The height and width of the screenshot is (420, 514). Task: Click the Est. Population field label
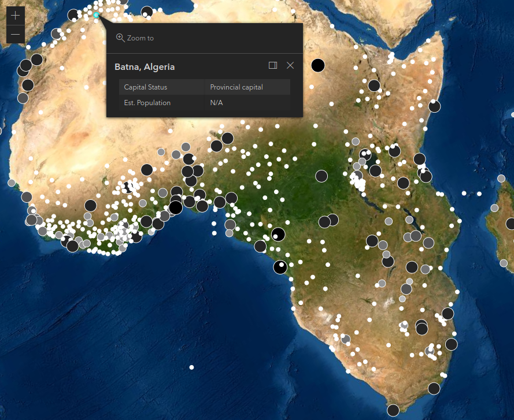pyautogui.click(x=147, y=103)
